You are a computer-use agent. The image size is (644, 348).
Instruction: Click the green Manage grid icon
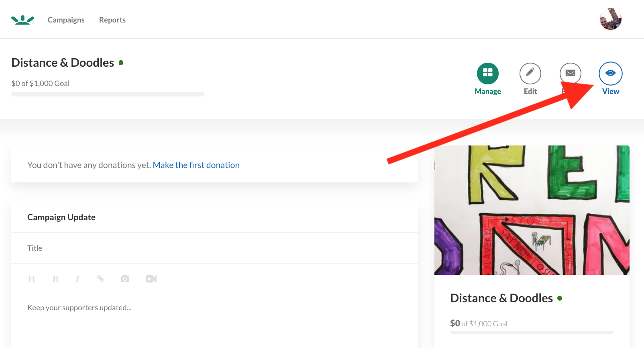[x=488, y=74]
